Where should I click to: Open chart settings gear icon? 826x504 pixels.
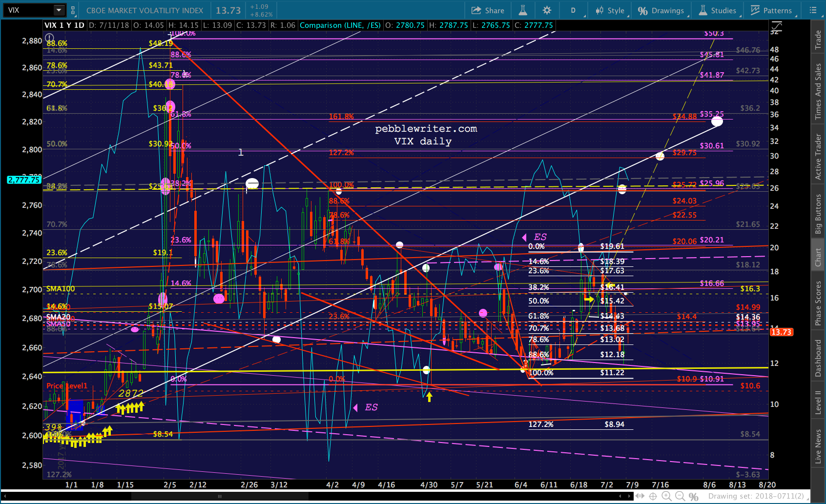547,10
